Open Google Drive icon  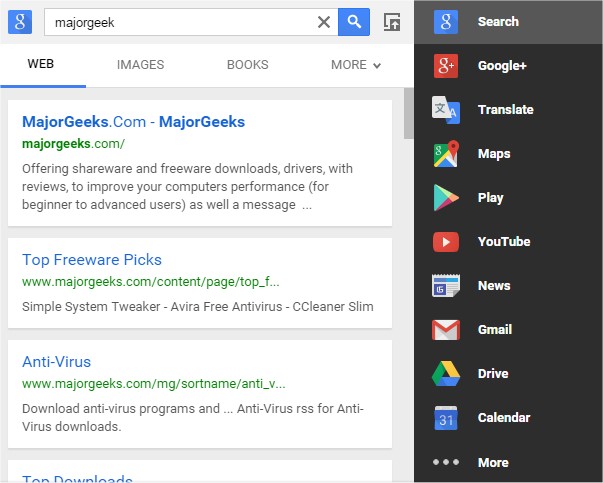click(446, 374)
